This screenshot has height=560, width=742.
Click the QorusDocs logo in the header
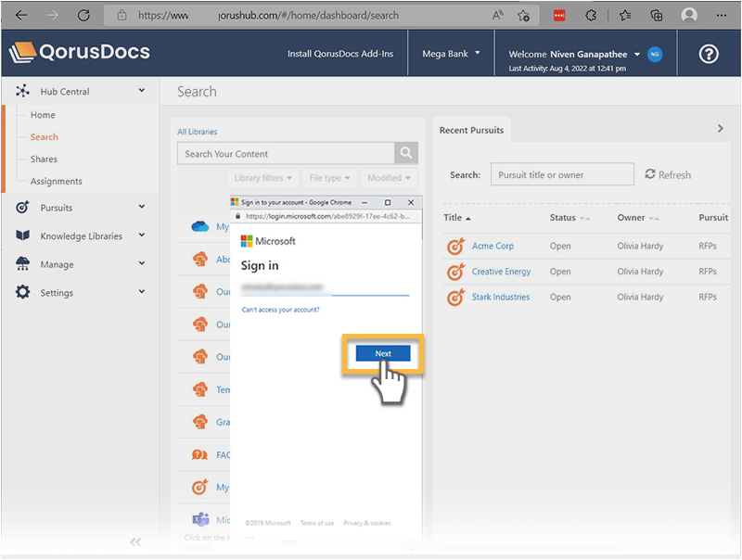(x=79, y=53)
